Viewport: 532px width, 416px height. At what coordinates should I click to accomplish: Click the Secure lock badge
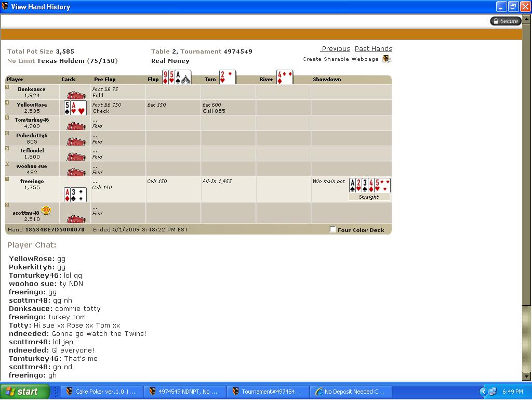(505, 21)
